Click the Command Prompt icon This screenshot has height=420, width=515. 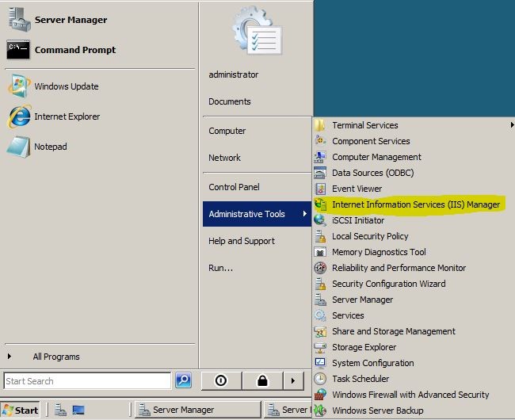pyautogui.click(x=18, y=50)
